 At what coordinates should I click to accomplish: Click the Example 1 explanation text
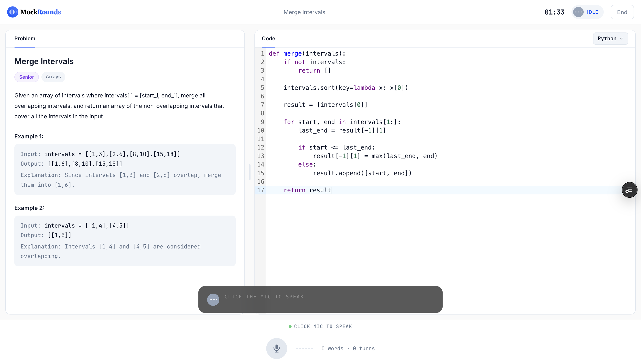(121, 180)
